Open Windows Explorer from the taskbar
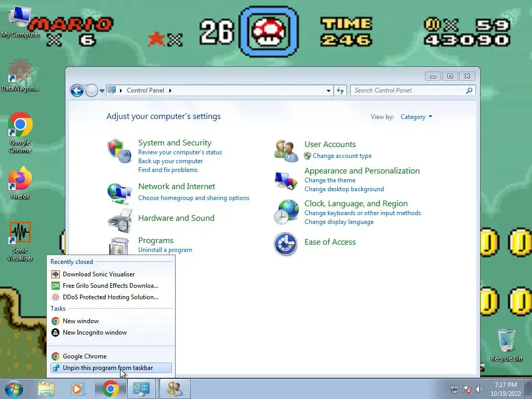Image resolution: width=532 pixels, height=399 pixels. coord(46,389)
